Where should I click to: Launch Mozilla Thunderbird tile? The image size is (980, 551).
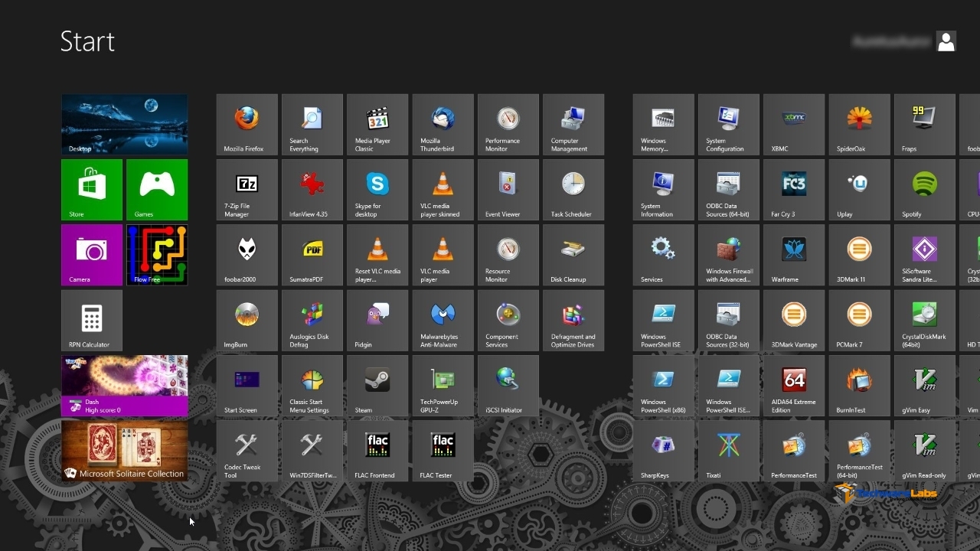443,125
